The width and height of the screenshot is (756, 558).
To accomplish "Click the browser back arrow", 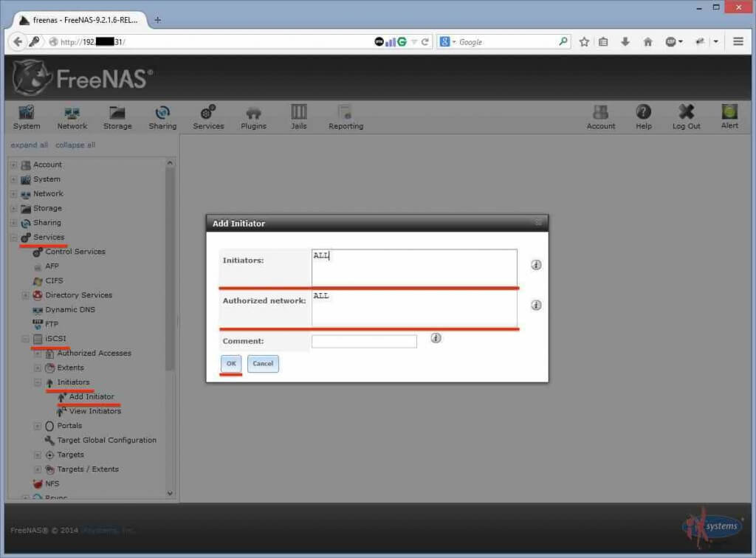I will point(18,42).
